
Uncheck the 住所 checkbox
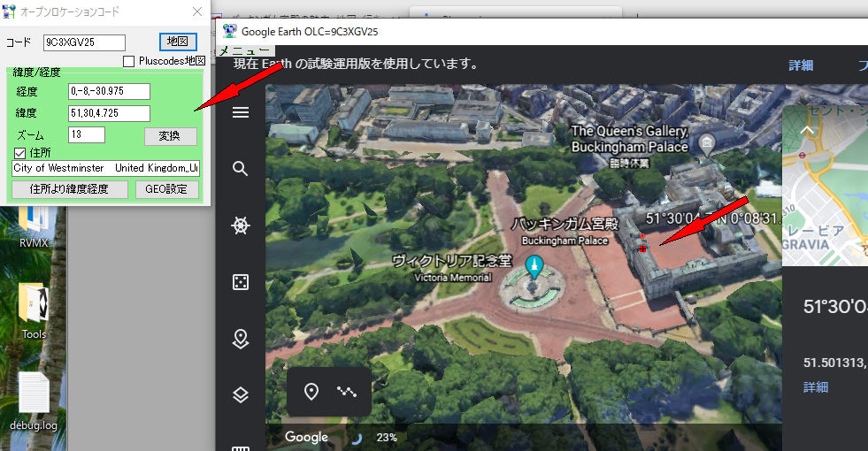[x=20, y=153]
